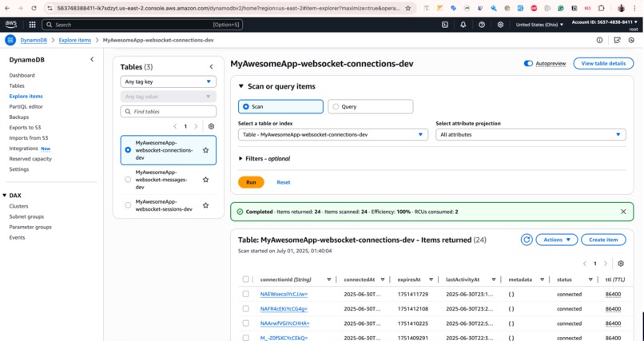Check the row NAEWoecoiYcCJJw= checkbox

click(245, 294)
